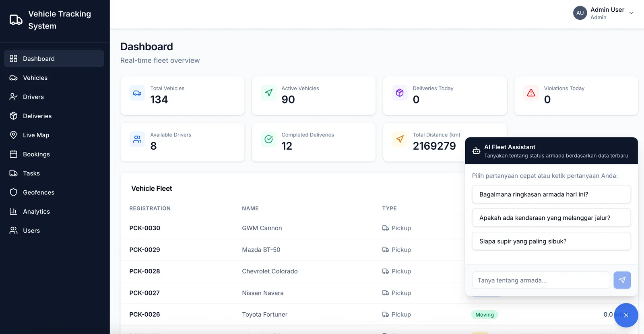644x334 pixels.
Task: Send the chat message with paper plane button
Action: tap(622, 280)
